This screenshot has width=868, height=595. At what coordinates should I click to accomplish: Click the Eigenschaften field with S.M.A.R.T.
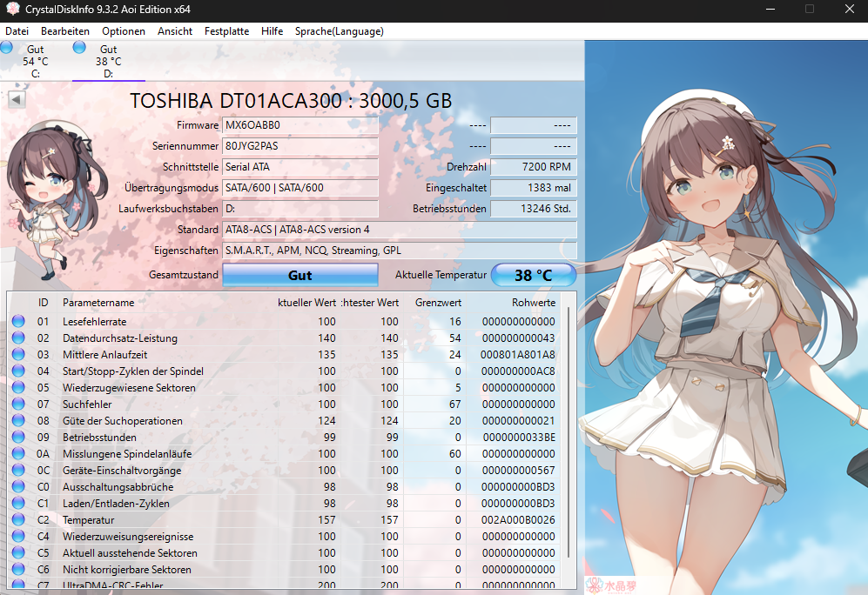tap(399, 251)
